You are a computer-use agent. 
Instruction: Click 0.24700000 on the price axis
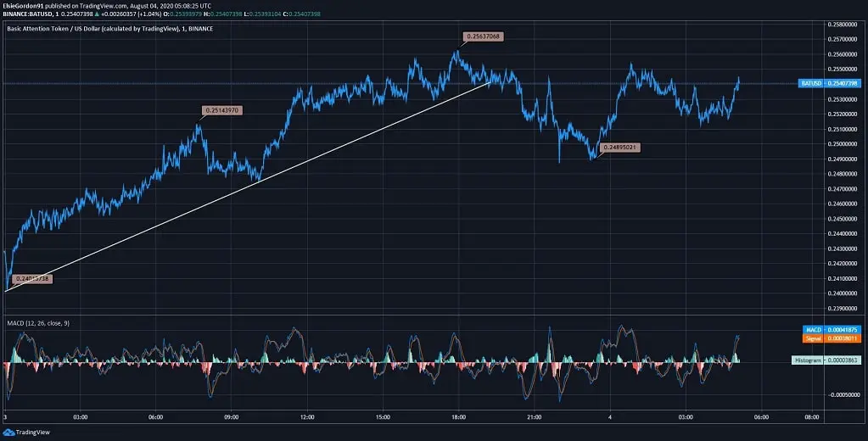[x=843, y=188]
